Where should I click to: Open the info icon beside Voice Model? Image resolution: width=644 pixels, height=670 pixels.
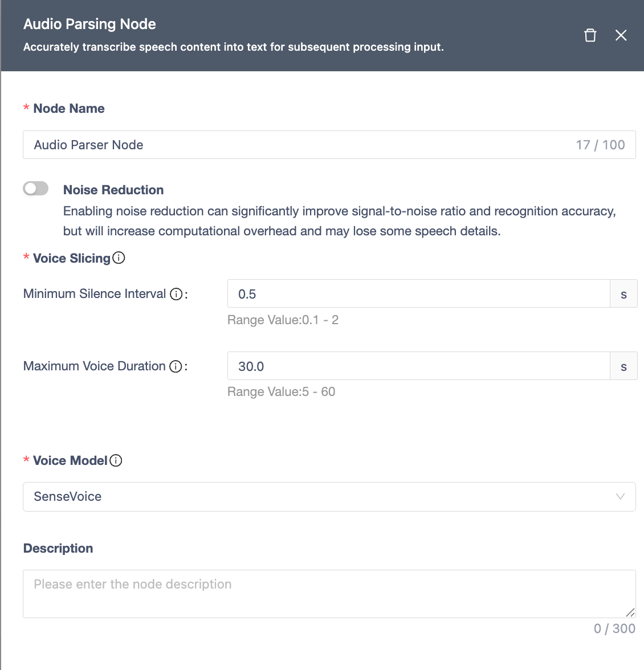click(116, 460)
